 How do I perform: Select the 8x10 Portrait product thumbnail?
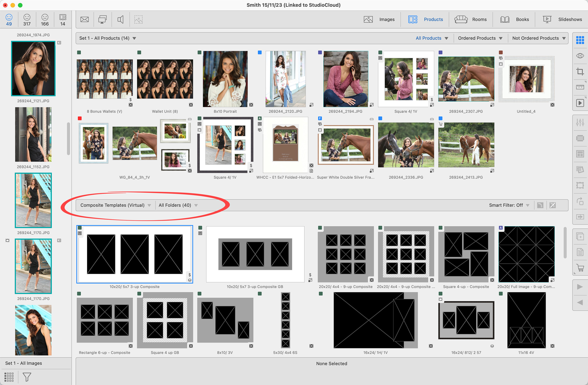[225, 79]
